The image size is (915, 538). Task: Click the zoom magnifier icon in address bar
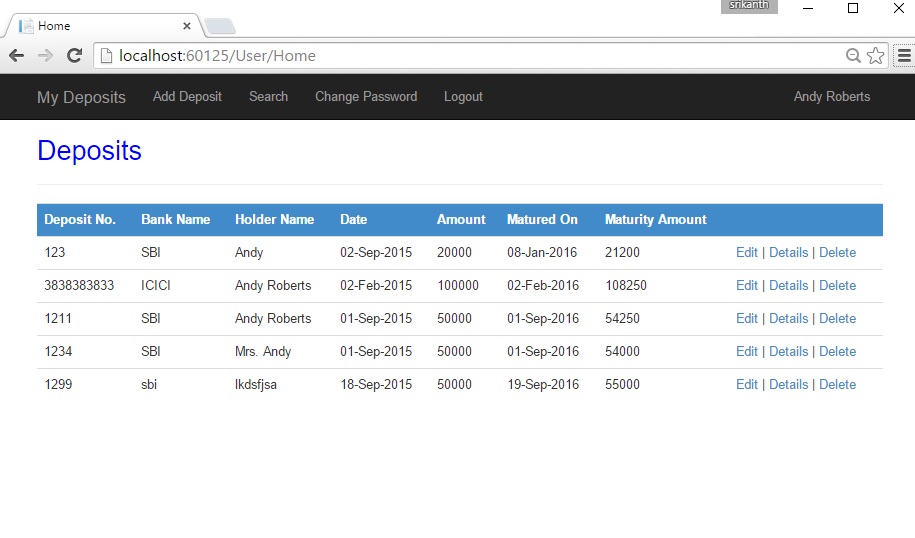[853, 55]
